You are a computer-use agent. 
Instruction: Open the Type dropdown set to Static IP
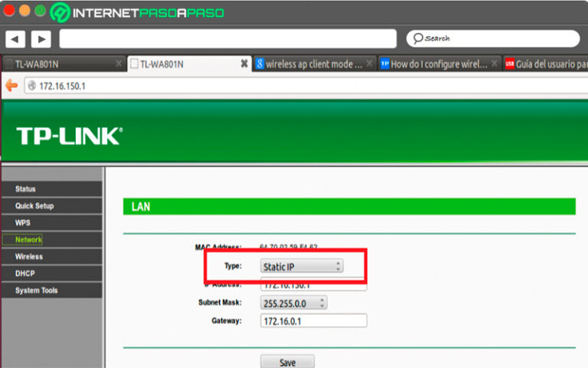[302, 267]
